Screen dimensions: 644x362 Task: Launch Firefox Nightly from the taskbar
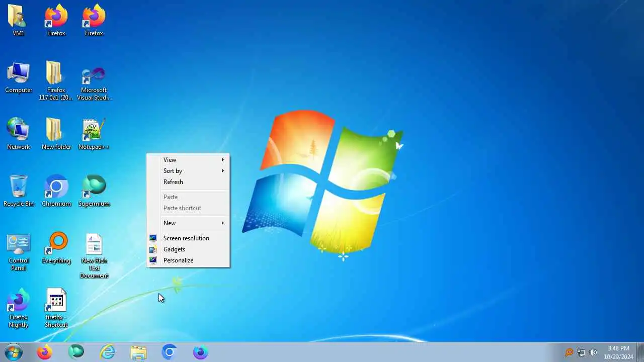click(201, 352)
